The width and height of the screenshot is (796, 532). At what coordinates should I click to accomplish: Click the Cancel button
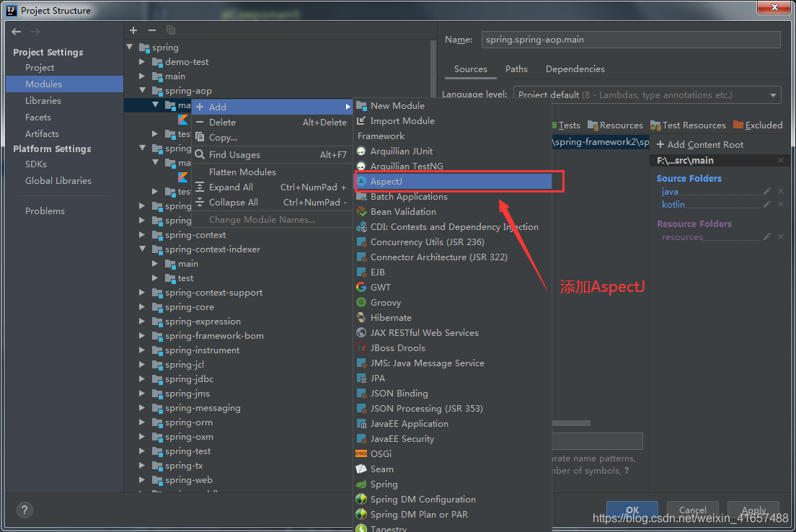pyautogui.click(x=692, y=510)
